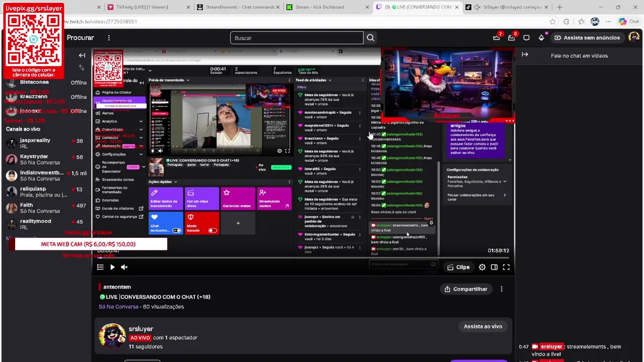Collapse the chat panel arrow
This screenshot has width=644, height=362.
tap(525, 55)
